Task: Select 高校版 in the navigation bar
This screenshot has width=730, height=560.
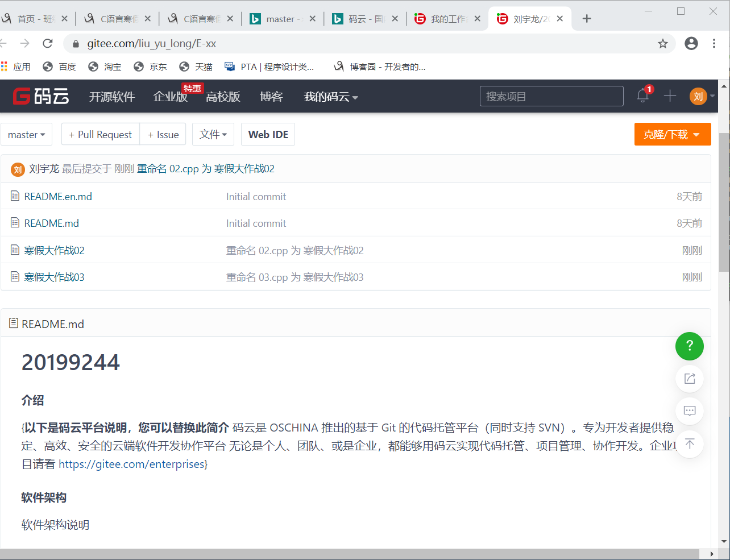Action: click(223, 97)
